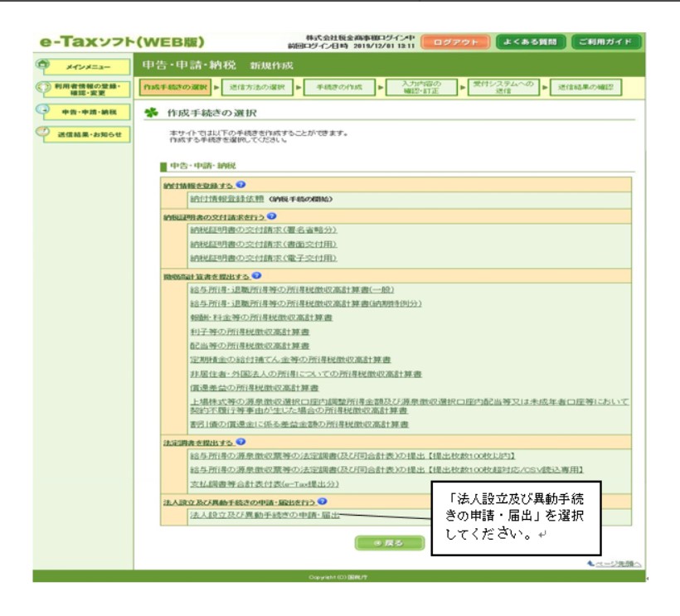Screen dimensions: 680x616
Task: Select the 手続きの作成 step tab
Action: coord(339,87)
